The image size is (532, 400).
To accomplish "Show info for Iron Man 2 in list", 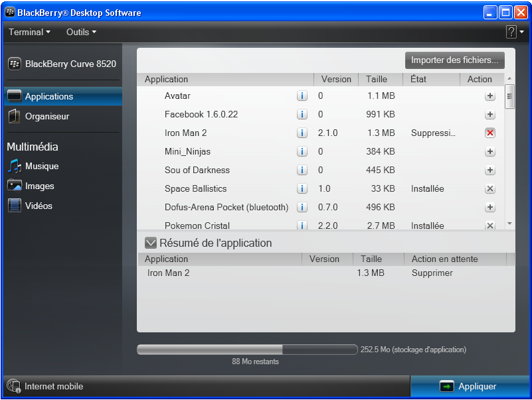I will [302, 133].
